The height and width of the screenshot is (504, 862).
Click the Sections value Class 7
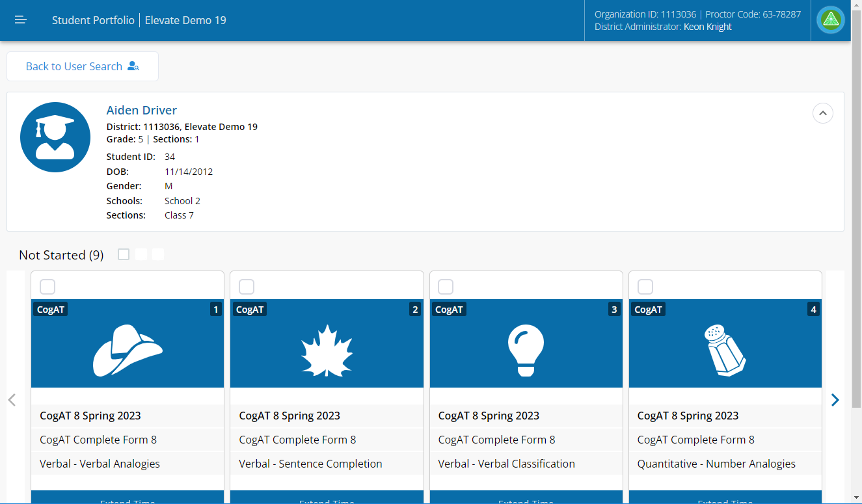pos(179,215)
